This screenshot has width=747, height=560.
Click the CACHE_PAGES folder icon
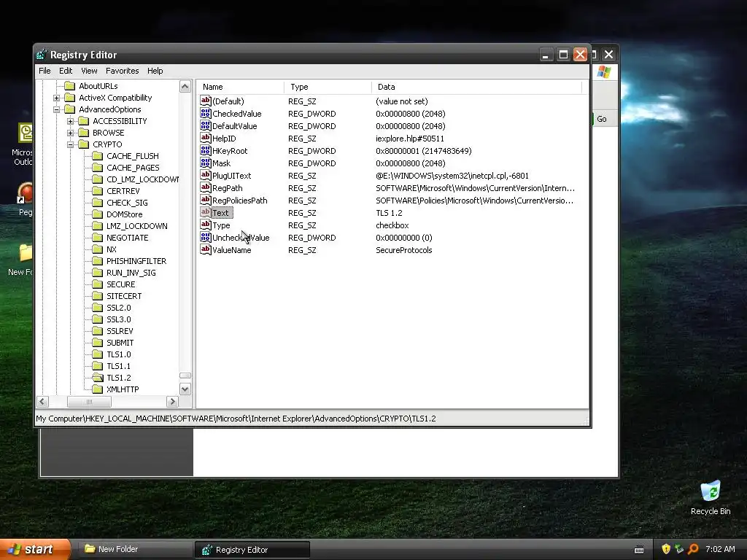click(x=98, y=168)
